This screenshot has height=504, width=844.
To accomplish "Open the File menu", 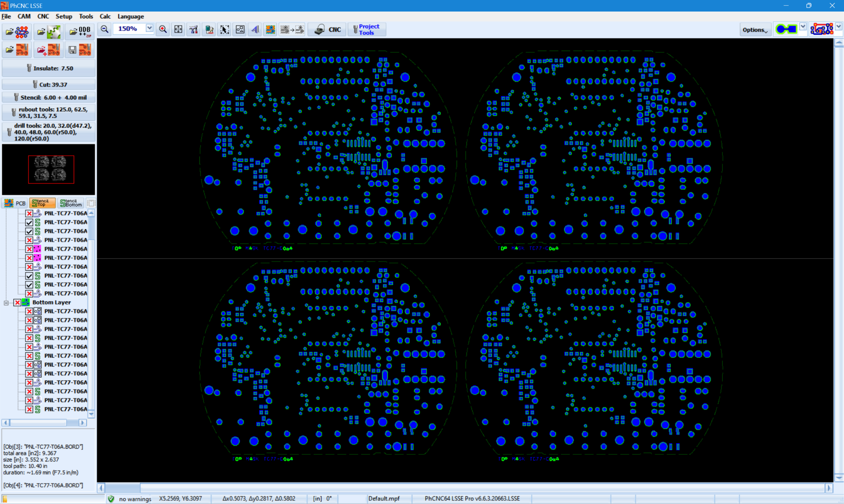I will coord(6,16).
